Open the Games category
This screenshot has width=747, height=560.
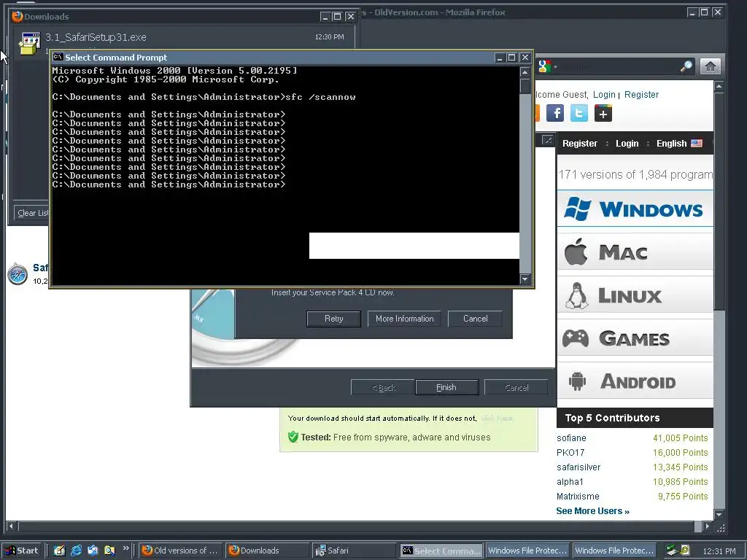(635, 338)
